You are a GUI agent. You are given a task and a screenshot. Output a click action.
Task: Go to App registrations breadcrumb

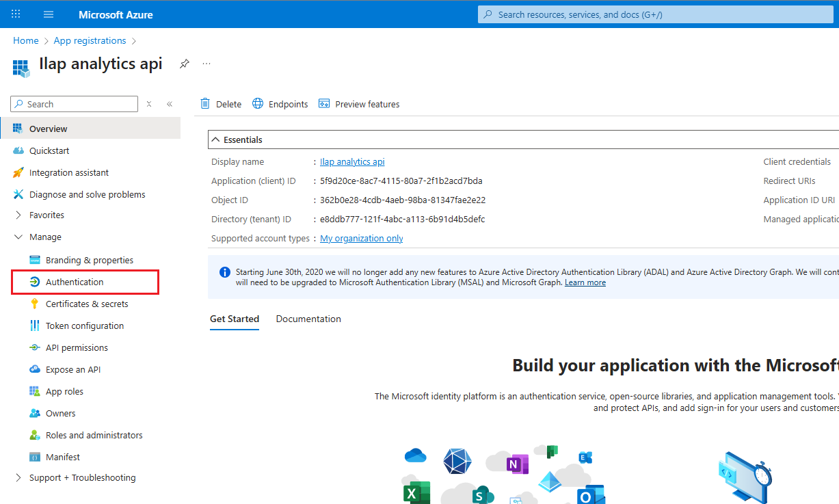(x=90, y=40)
